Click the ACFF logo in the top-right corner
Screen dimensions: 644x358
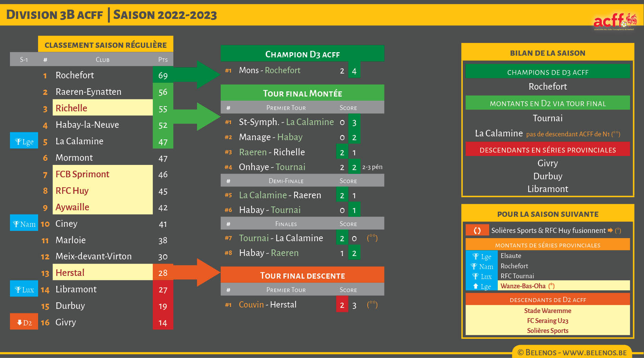coord(614,21)
